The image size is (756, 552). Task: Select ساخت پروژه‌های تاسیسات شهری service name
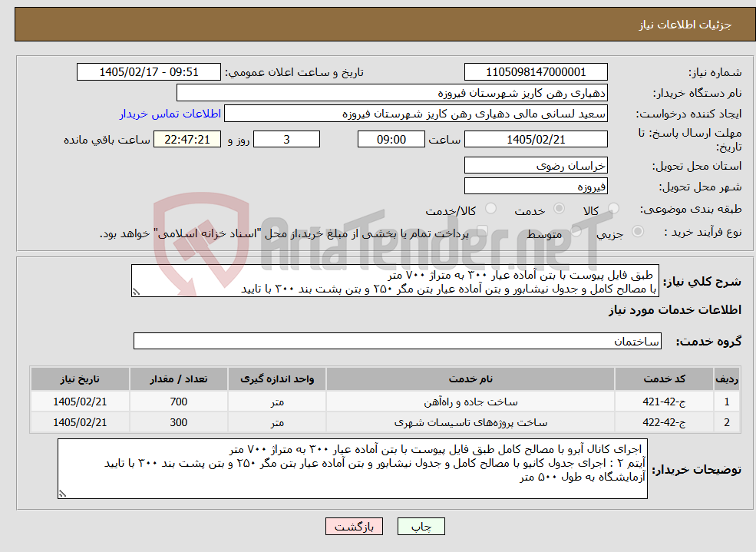[470, 422]
